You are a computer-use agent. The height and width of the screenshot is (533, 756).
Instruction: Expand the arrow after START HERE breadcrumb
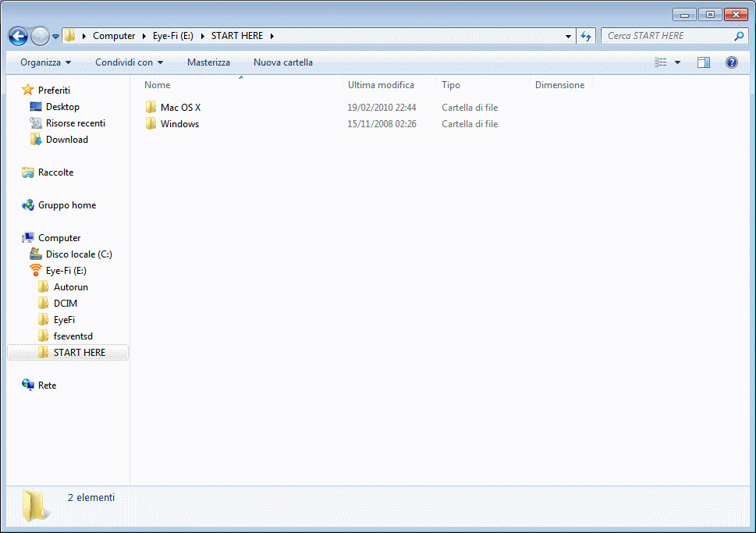(x=272, y=36)
